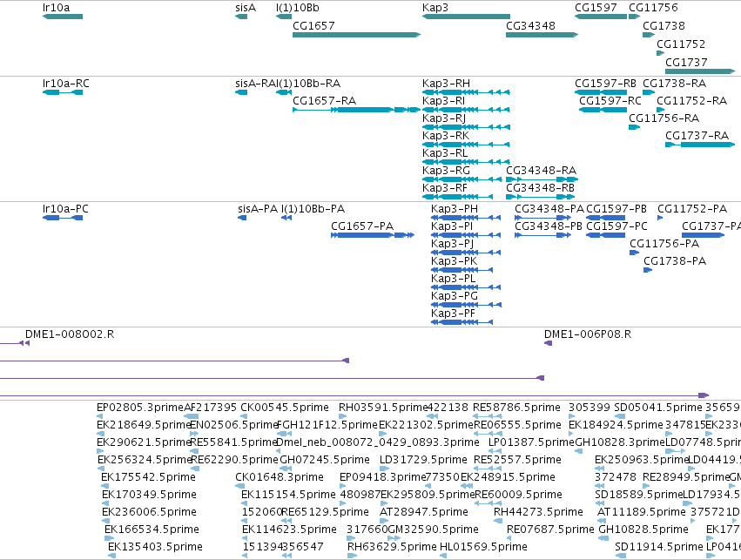Select the Kap3-PF protein label
The image size is (741, 560).
pyautogui.click(x=453, y=314)
